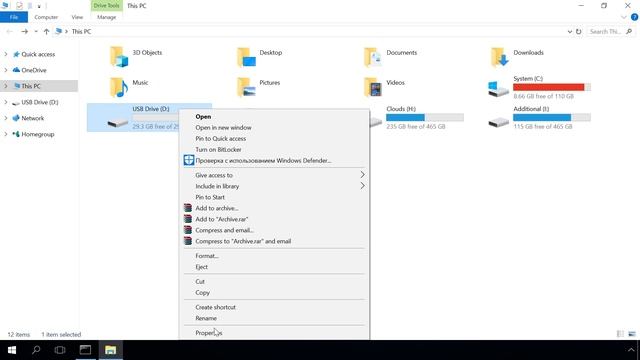Select OneDrive in navigation pane

click(33, 70)
